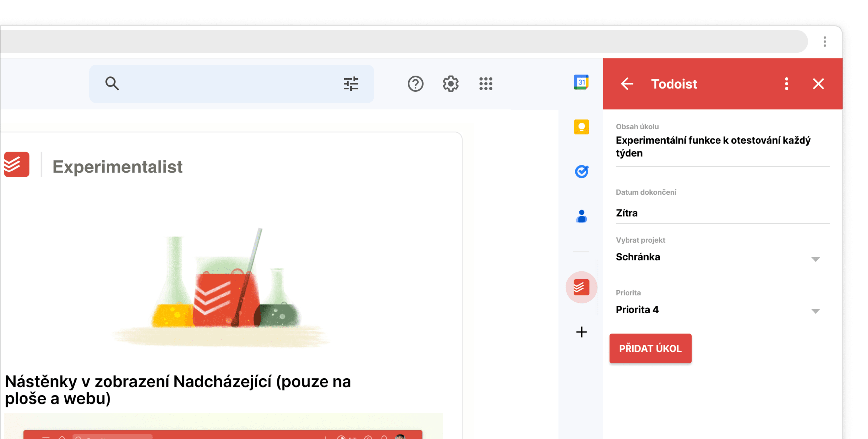Open Google apps grid launcher
This screenshot has height=439, width=868.
coord(486,84)
